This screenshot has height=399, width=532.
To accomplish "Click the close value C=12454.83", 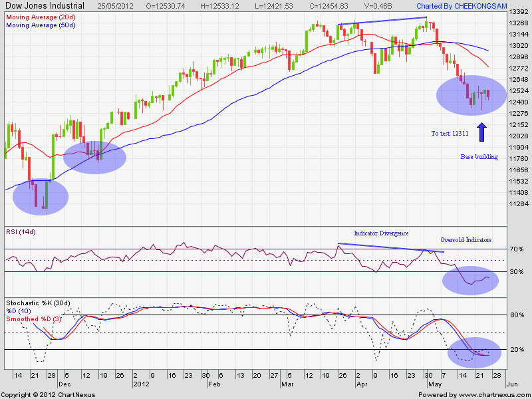I will 329,6.
